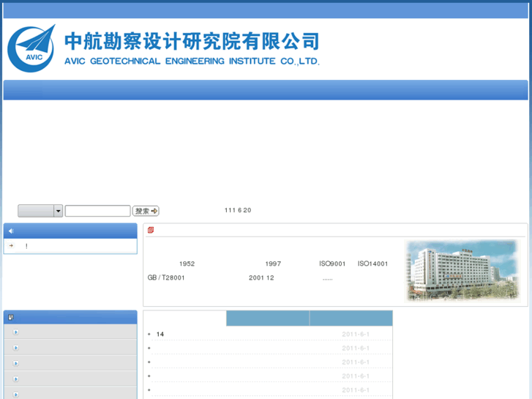Click the ISO9001 text
The height and width of the screenshot is (399, 532).
(x=332, y=264)
